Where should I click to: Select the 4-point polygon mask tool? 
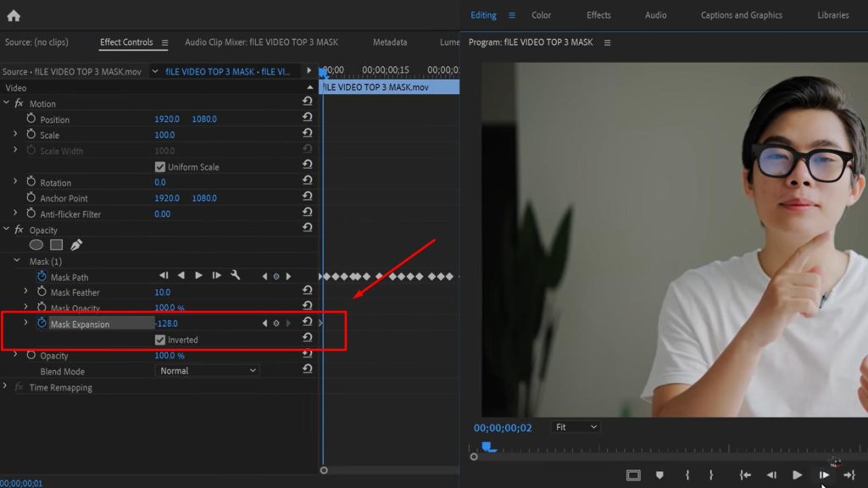coord(54,244)
